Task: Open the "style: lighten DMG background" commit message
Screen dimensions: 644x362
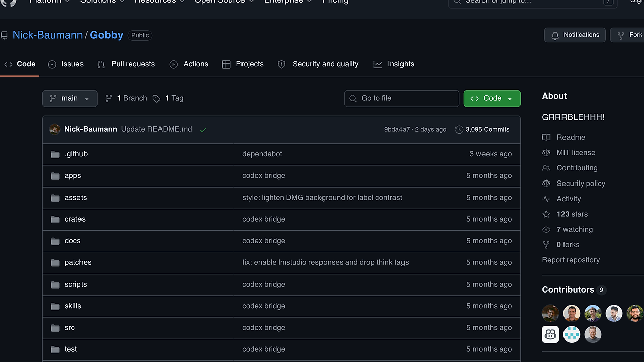Action: click(322, 198)
